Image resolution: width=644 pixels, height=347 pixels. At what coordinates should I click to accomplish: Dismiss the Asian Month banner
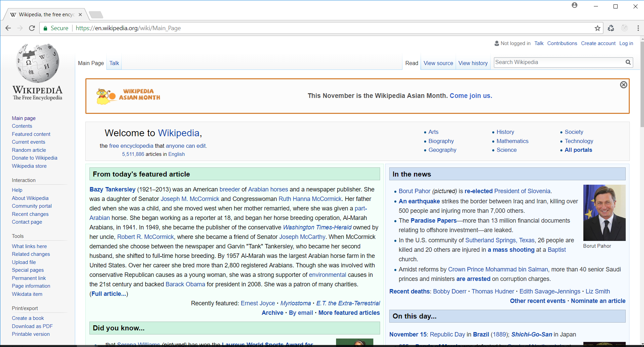[x=623, y=85]
